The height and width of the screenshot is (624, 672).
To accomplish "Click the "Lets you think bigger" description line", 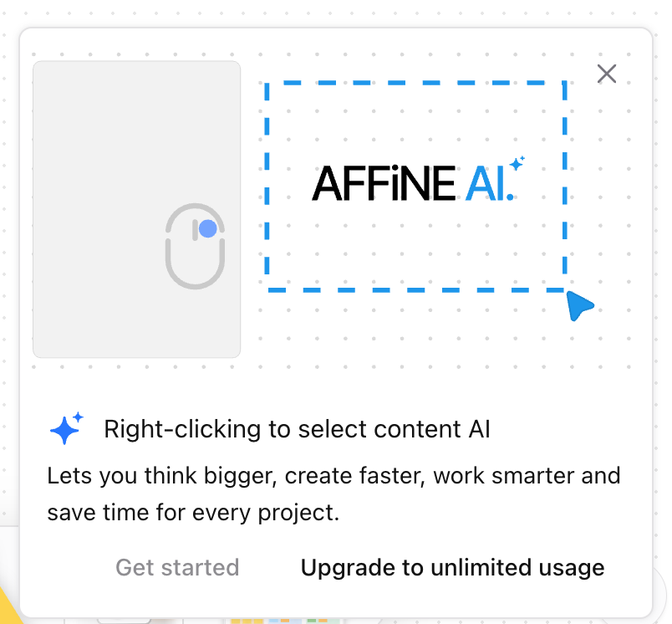I will (333, 477).
